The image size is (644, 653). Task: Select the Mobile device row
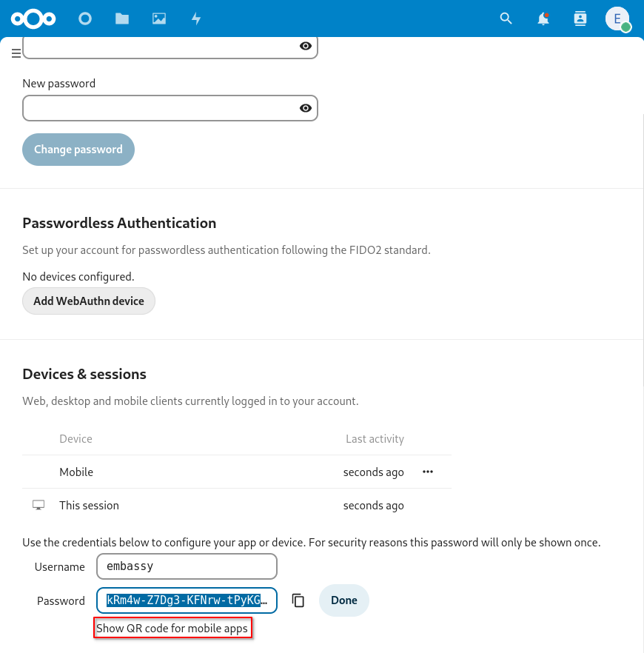click(76, 472)
